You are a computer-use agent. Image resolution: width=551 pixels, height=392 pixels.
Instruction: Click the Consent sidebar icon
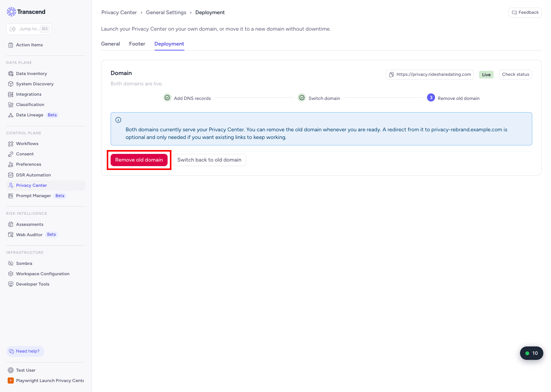tap(11, 154)
